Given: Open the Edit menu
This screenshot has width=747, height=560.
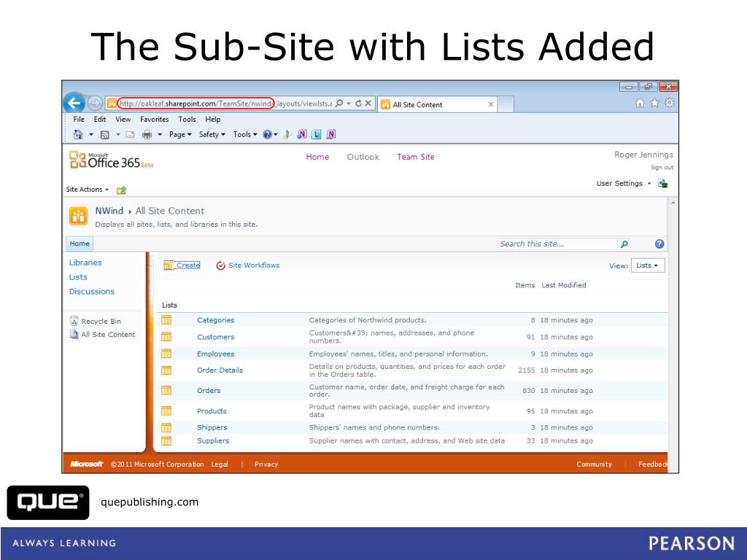Looking at the screenshot, I should (99, 120).
